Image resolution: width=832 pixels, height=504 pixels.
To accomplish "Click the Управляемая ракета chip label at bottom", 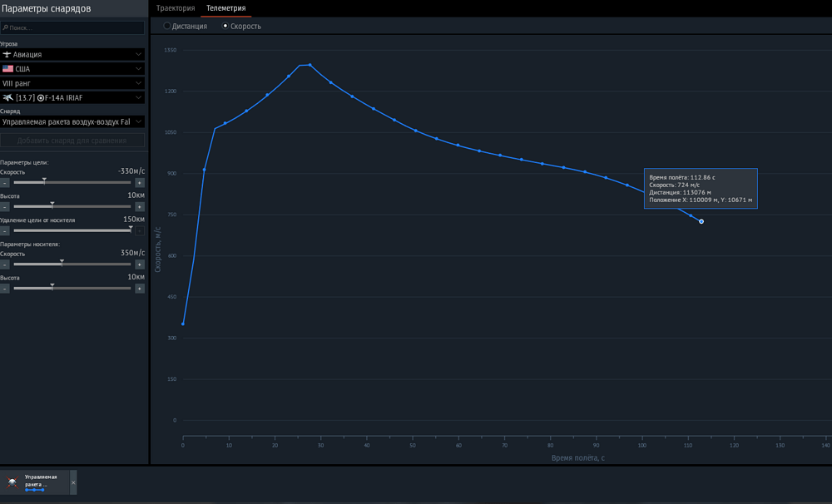I will tap(41, 480).
